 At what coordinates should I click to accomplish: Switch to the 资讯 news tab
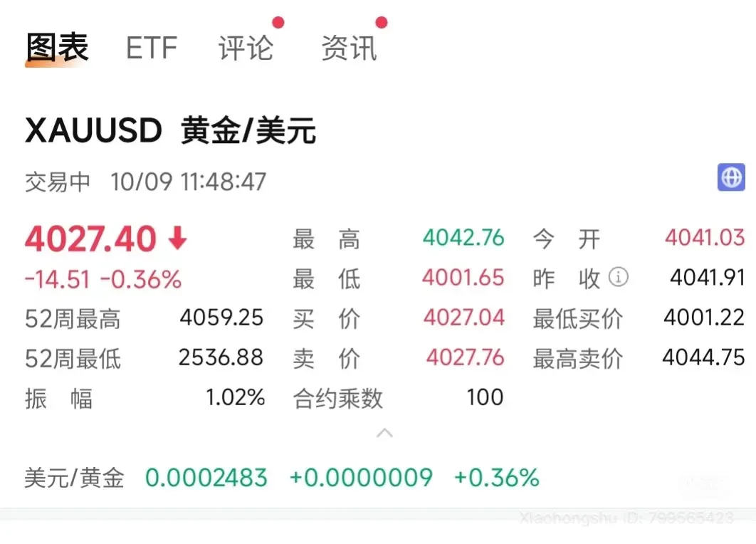pos(349,48)
